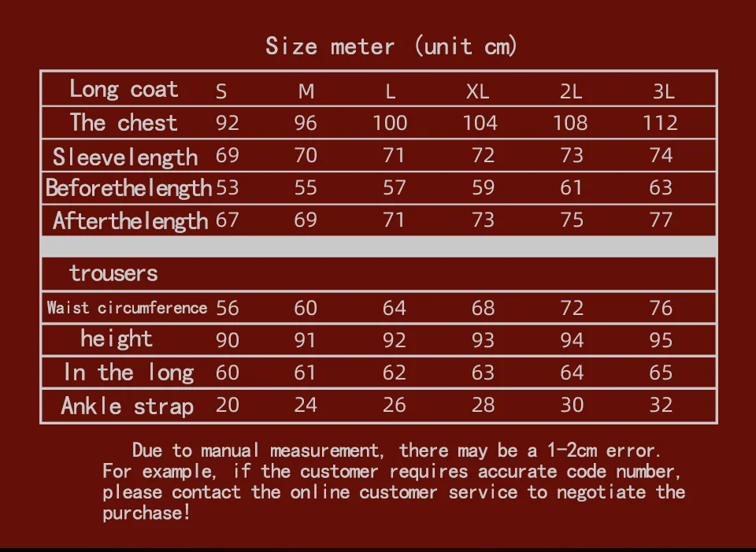
Task: Click Afterthelength value 77 for 3L
Action: click(x=661, y=220)
